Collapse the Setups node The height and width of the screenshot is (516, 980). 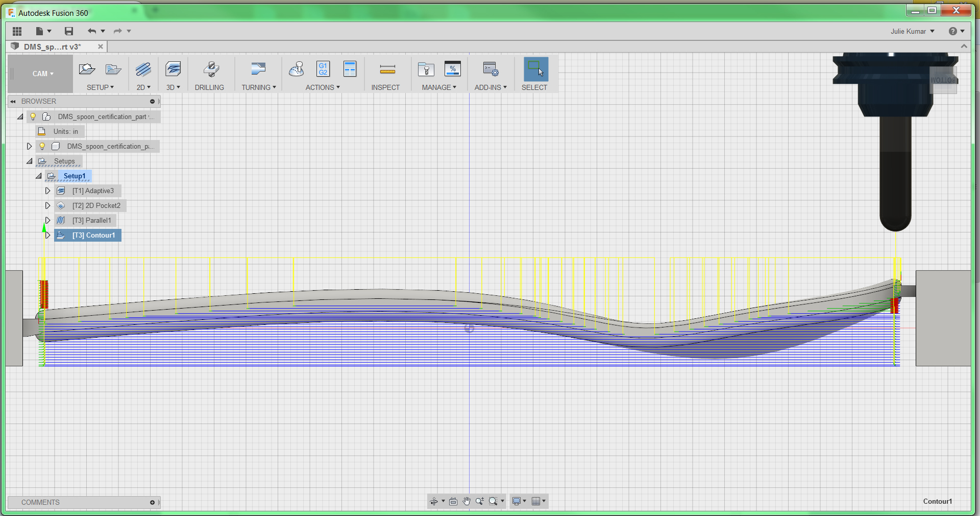click(30, 161)
